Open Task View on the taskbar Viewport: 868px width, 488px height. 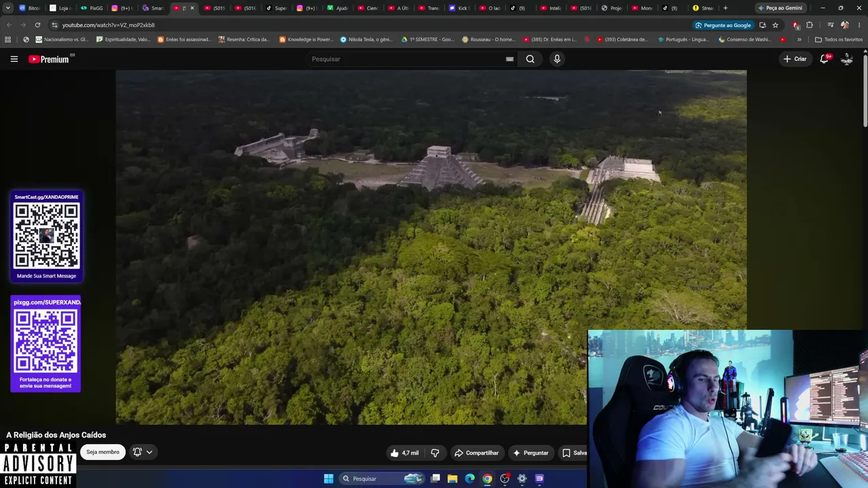point(435,479)
